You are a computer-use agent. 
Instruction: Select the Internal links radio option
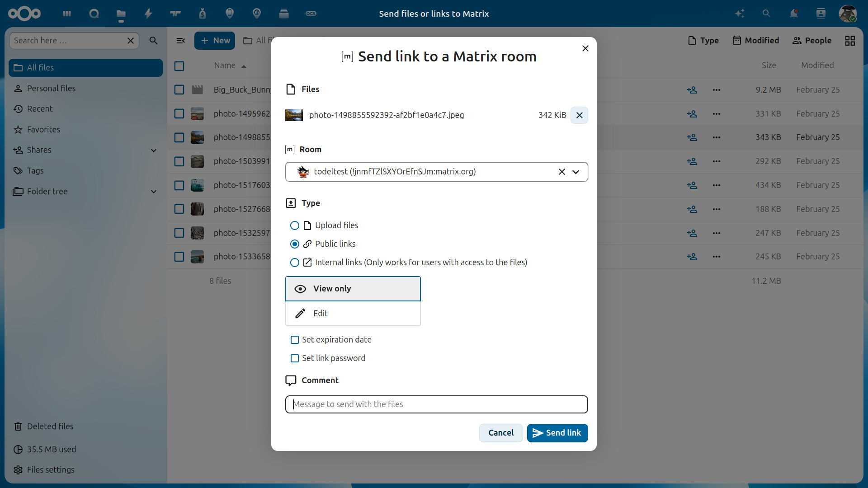(295, 263)
